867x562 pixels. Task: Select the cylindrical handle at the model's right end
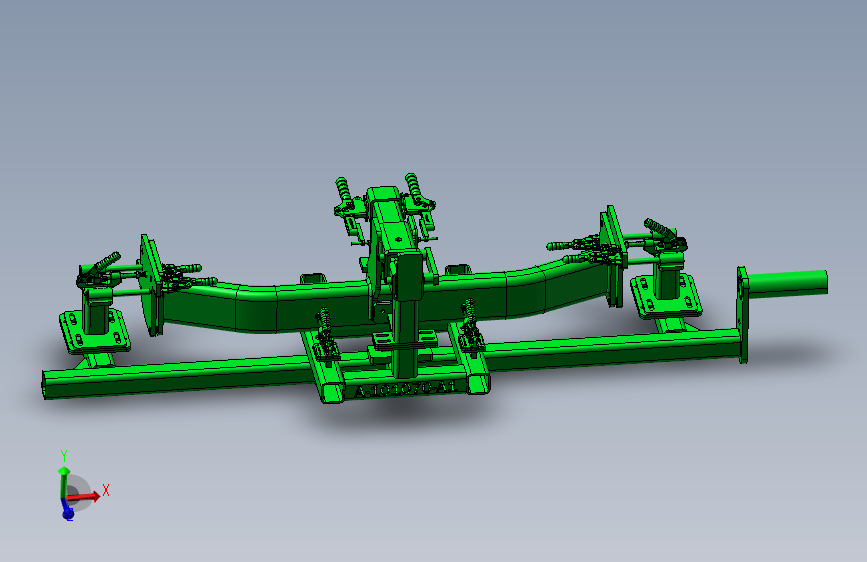[787, 284]
